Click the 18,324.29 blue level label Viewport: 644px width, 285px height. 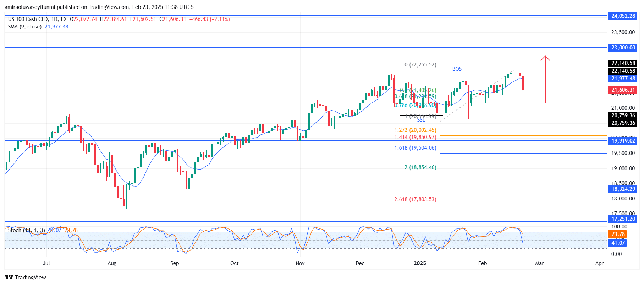click(623, 189)
